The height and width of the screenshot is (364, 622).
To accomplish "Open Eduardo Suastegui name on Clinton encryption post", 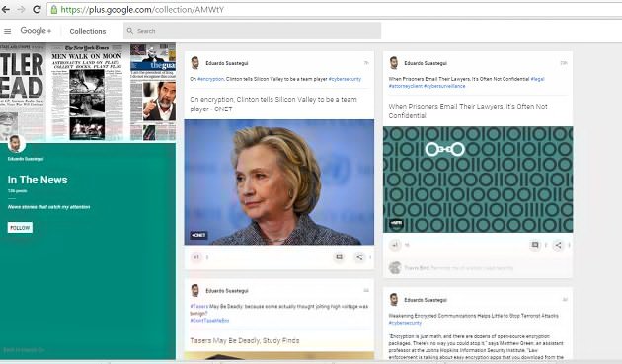I will point(227,63).
